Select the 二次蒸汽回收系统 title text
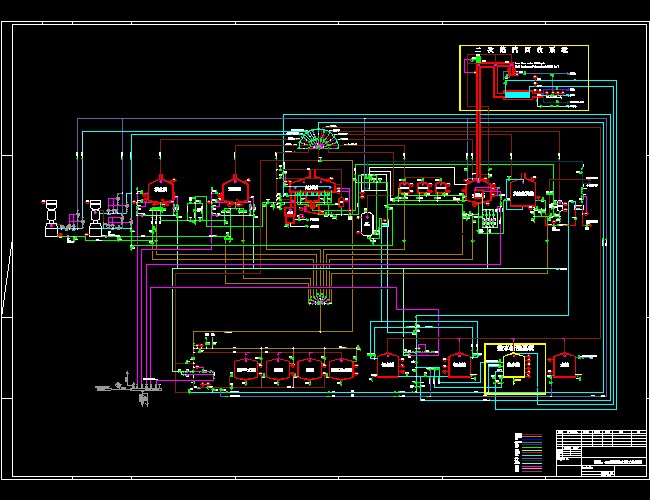This screenshot has height=500, width=650. 521,50
